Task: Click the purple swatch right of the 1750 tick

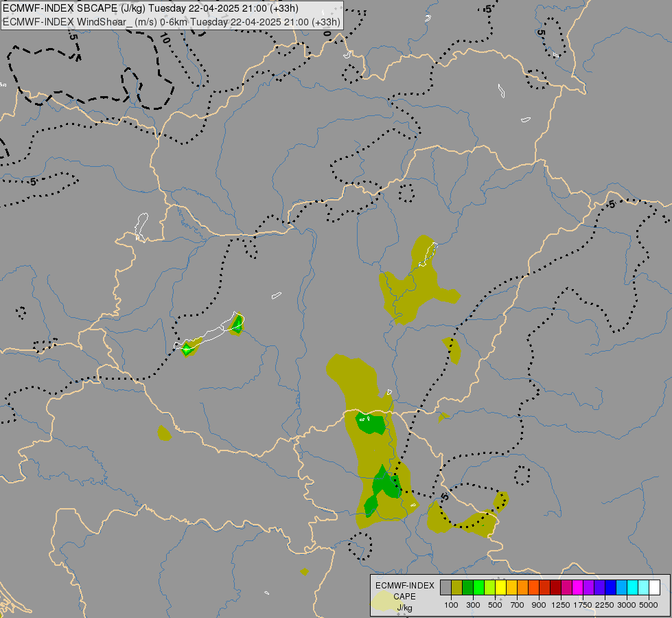Action: (x=588, y=588)
